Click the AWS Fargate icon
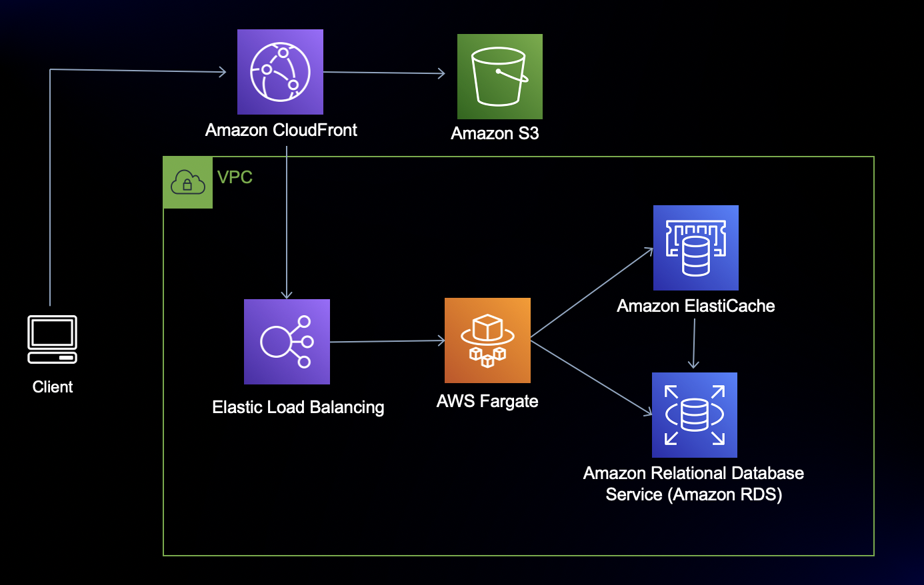Viewport: 924px width, 585px height. (487, 340)
